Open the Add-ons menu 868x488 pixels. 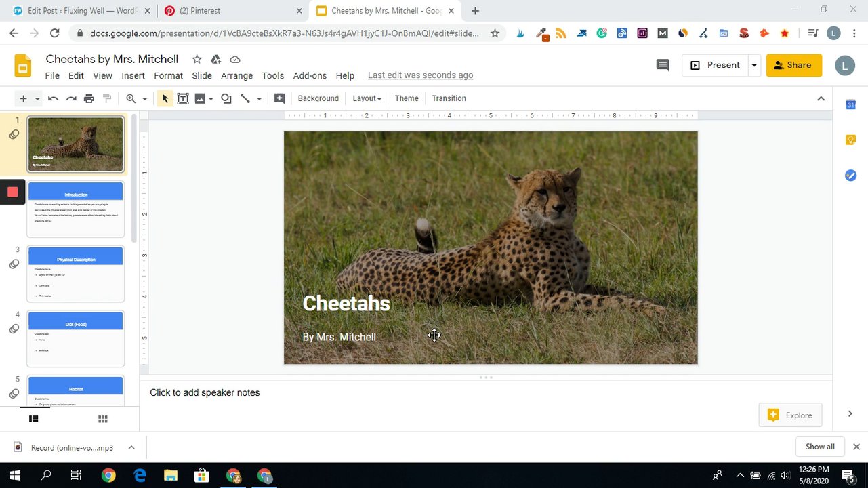pos(310,75)
